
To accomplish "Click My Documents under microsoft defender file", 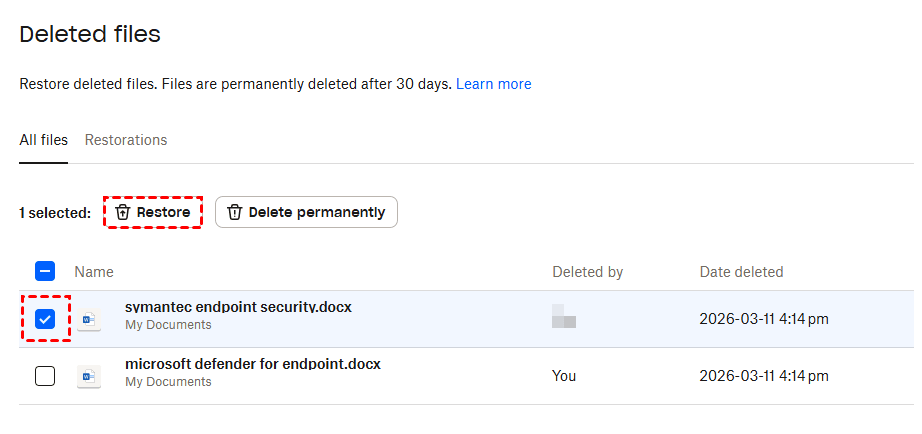I will pos(168,382).
